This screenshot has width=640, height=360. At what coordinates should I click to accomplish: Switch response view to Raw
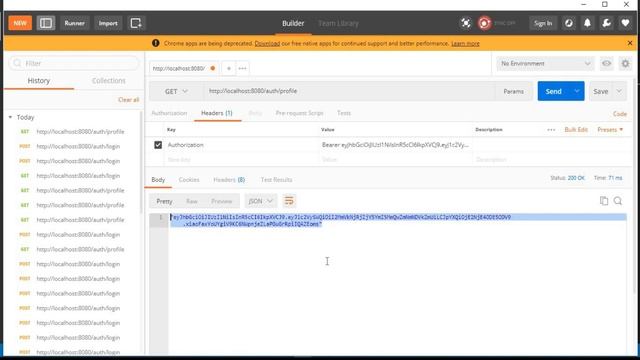pos(191,201)
